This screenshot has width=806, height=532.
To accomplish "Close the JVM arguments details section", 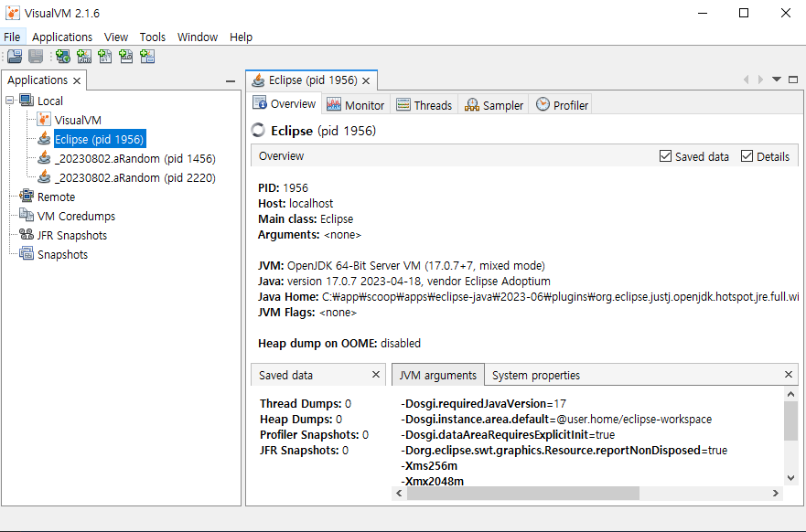I will (789, 375).
